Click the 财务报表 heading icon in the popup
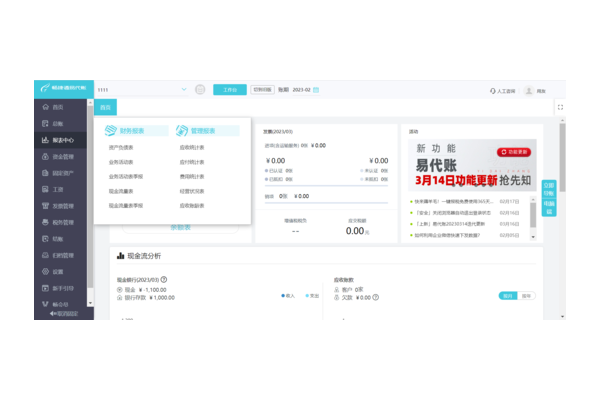 pos(111,131)
